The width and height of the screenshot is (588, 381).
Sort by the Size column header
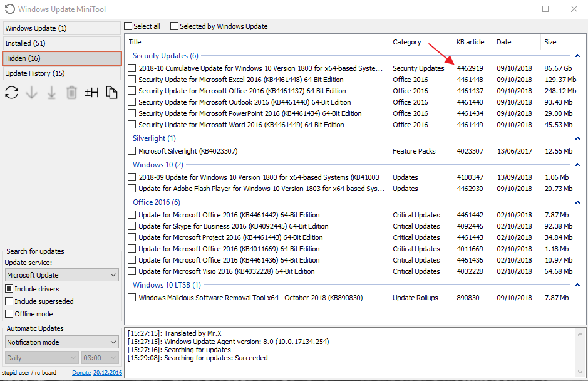click(x=562, y=42)
